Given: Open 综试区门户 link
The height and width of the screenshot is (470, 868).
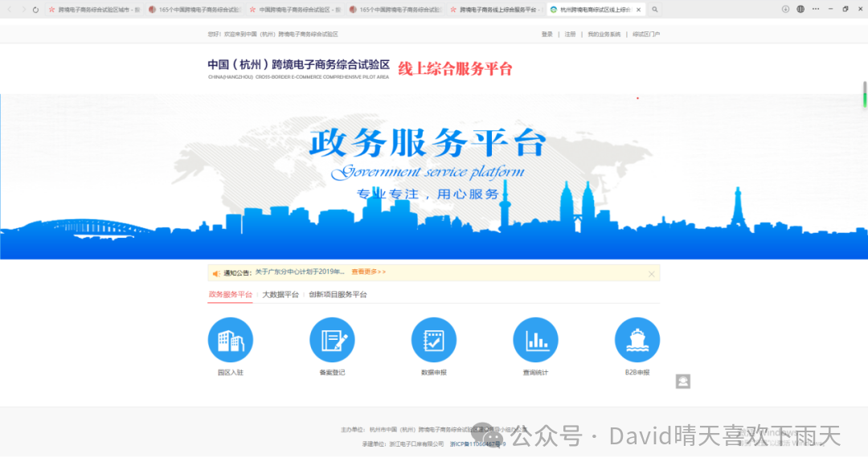Looking at the screenshot, I should 646,35.
